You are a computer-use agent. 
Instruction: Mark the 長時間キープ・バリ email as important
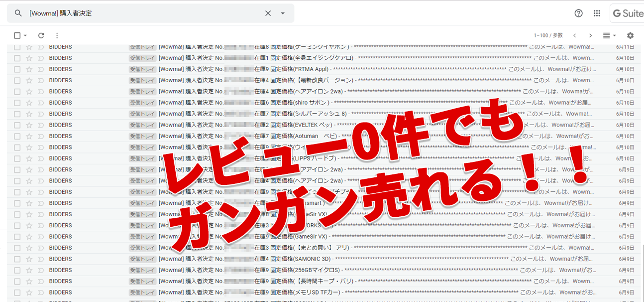tap(41, 281)
